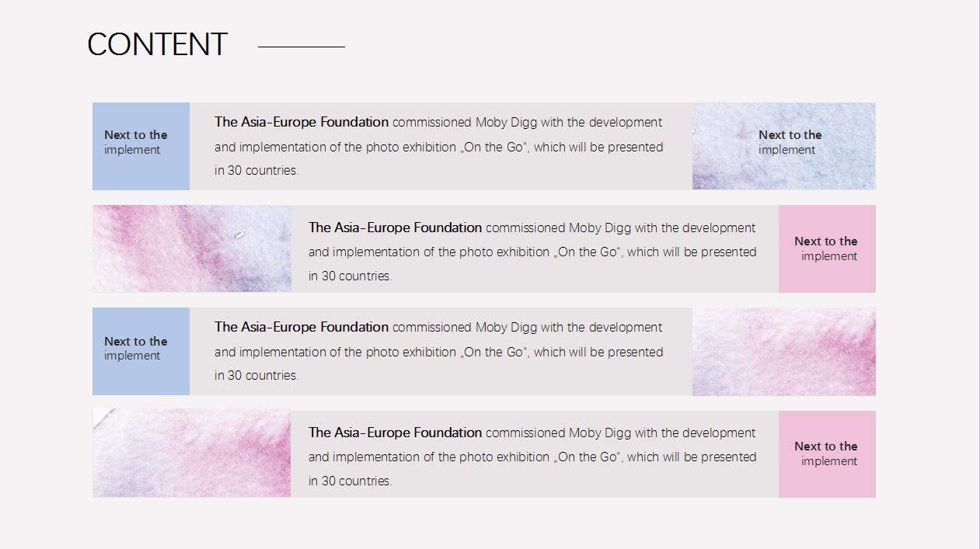Viewport: 980px width, 549px height.
Task: Click "in 30 countries." in the first row
Action: point(256,171)
